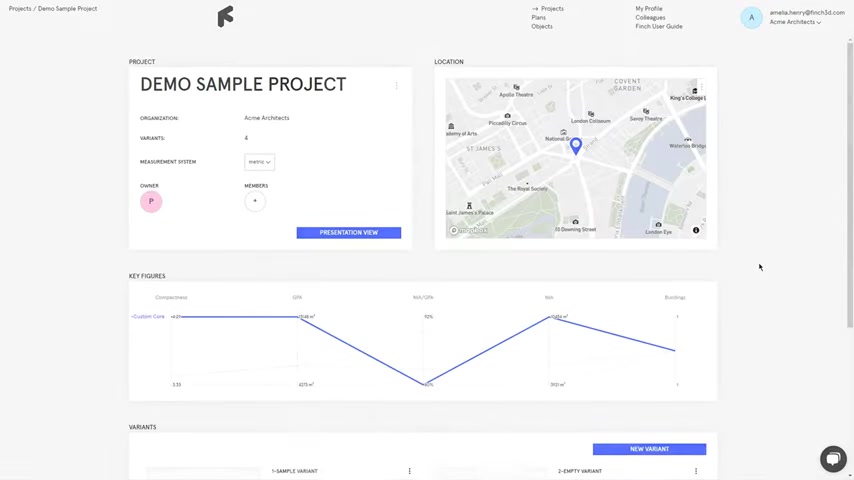Click the Buildings axis label
Image resolution: width=854 pixels, height=480 pixels.
pos(675,297)
